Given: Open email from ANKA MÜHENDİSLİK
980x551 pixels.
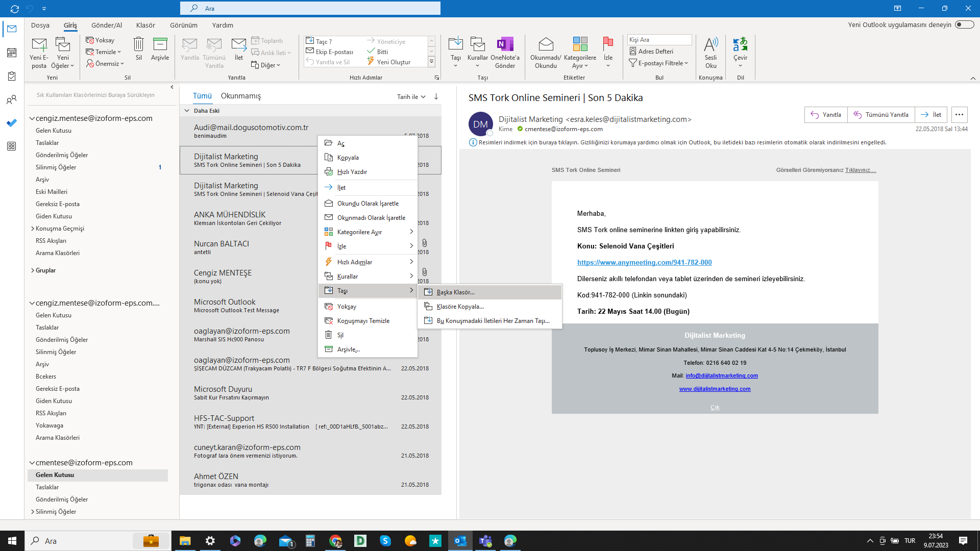Looking at the screenshot, I should (x=310, y=218).
